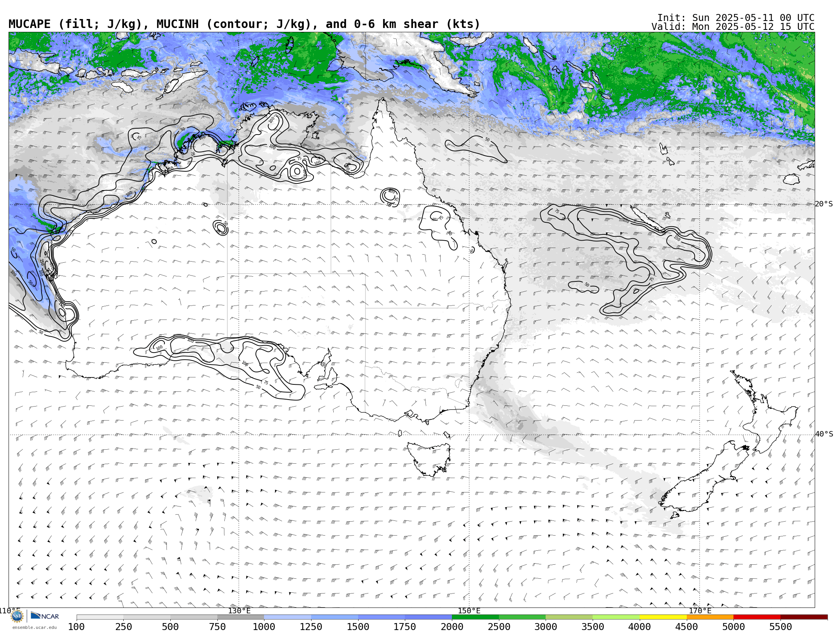Click the colorbar label 500
Viewport: 840px width, 632px height.
170,627
